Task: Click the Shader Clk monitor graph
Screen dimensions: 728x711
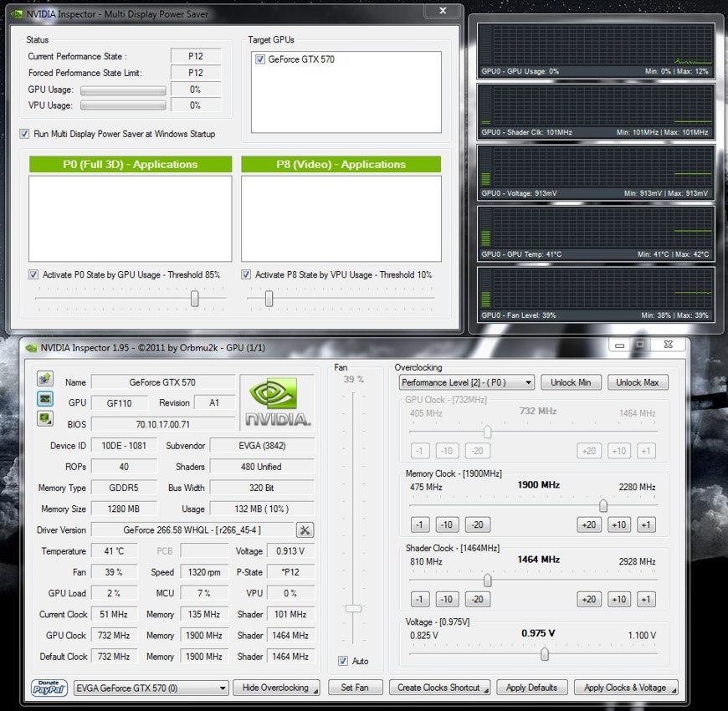Action: click(596, 111)
